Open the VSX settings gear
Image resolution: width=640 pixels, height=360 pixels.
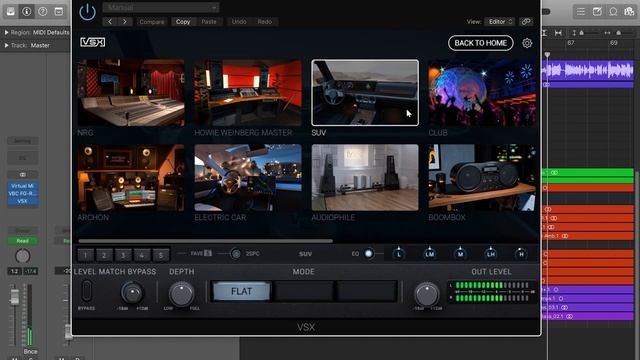pyautogui.click(x=527, y=43)
